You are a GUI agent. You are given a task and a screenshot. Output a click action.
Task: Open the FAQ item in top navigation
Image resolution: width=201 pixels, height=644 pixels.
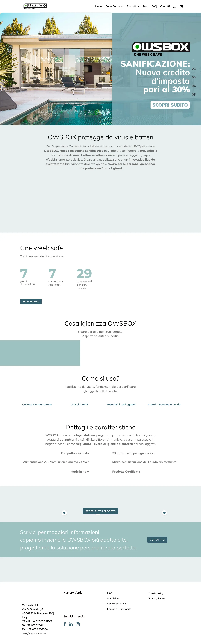tap(154, 6)
